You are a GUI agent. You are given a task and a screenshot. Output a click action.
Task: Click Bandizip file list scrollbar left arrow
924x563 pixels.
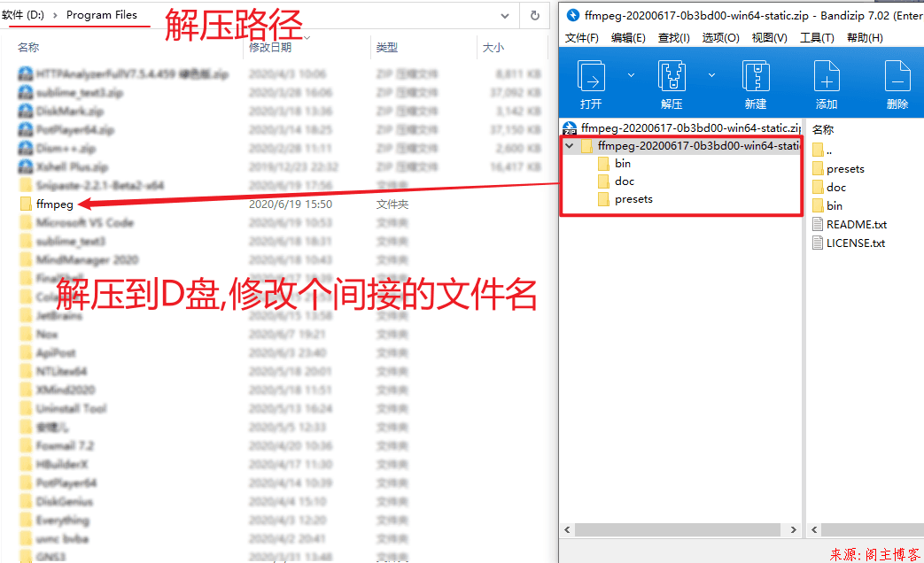pyautogui.click(x=814, y=530)
